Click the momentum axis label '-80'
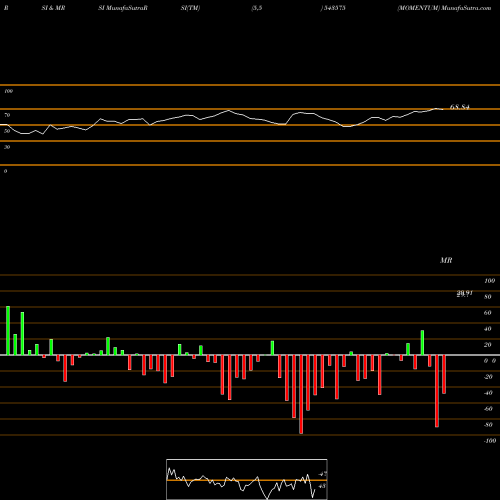500x500 pixels. (x=488, y=425)
